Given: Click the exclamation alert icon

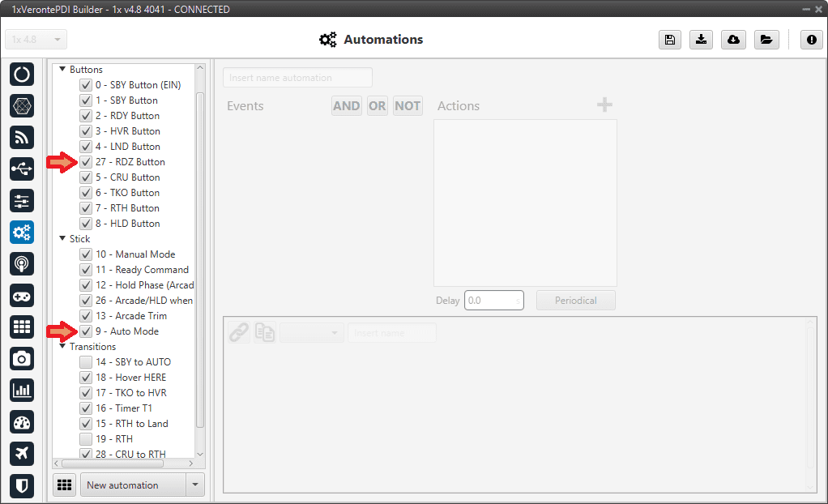Looking at the screenshot, I should coord(811,40).
